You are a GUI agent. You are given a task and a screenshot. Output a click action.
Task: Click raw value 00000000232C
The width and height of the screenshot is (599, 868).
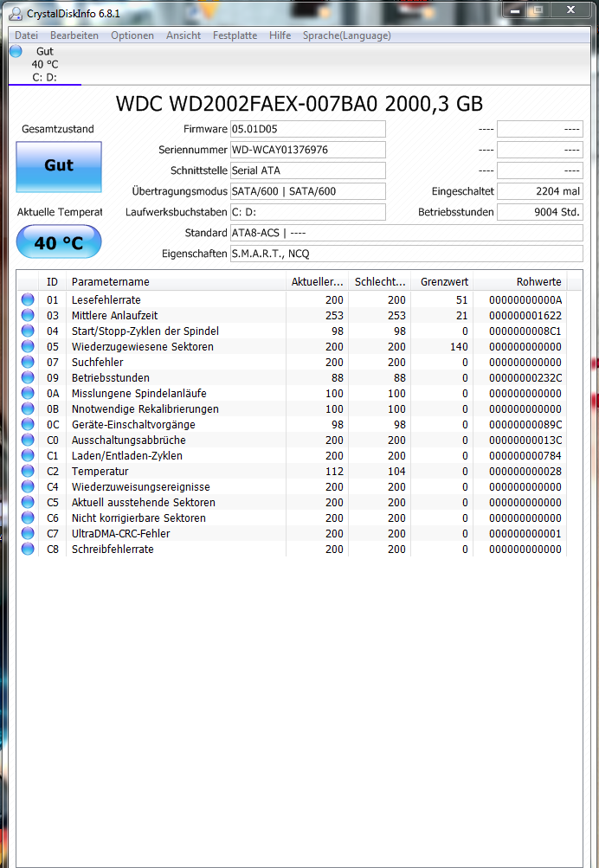tap(525, 377)
